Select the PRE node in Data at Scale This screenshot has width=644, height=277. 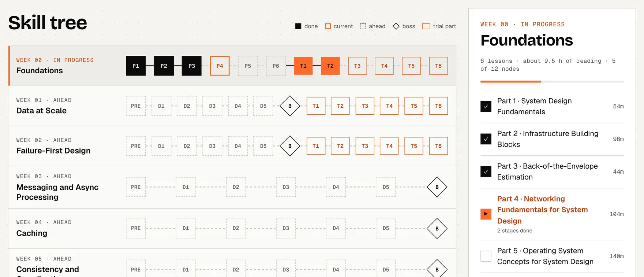tap(136, 106)
